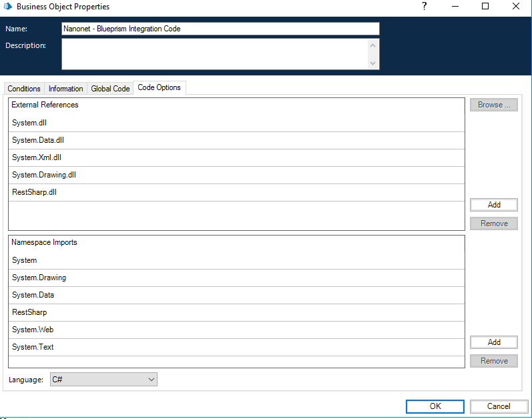Maximize the Business Object Properties window

coord(485,6)
